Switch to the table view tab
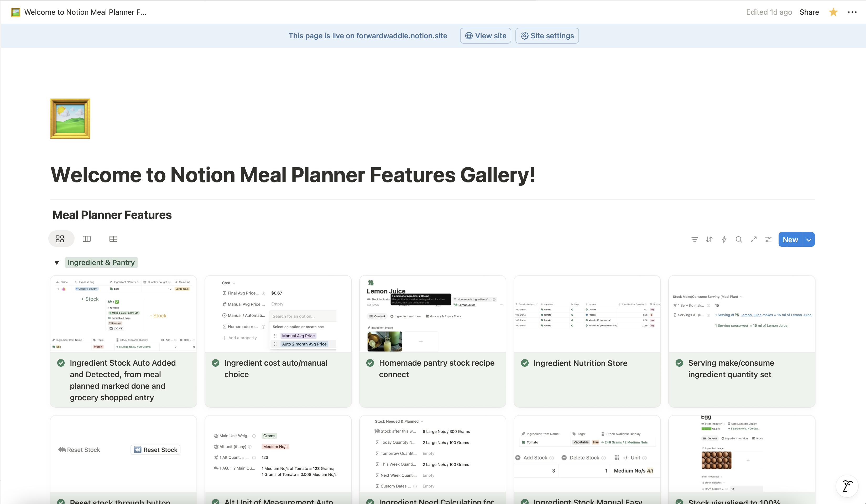The height and width of the screenshot is (504, 866). (113, 239)
